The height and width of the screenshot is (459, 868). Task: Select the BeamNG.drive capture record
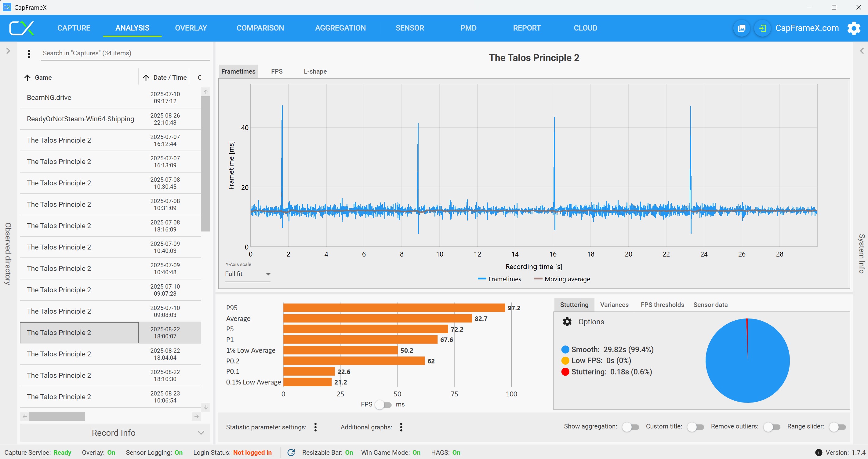pos(49,97)
